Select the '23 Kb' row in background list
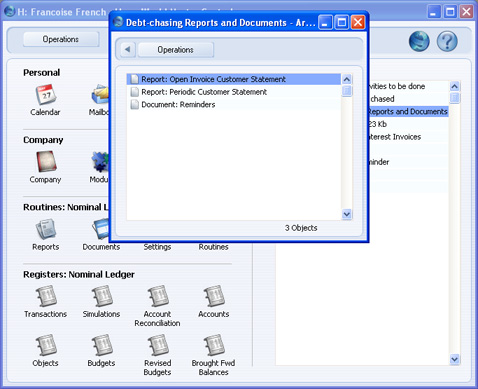This screenshot has width=478, height=389. [x=408, y=124]
